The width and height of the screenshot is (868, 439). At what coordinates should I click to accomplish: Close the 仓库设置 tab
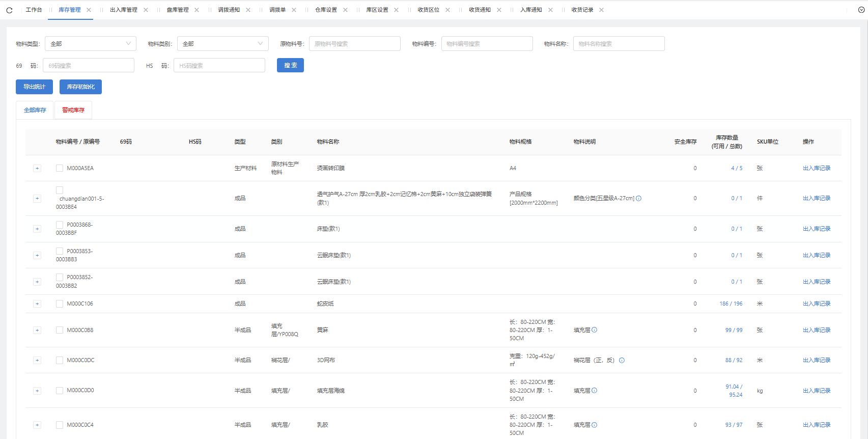pos(345,10)
